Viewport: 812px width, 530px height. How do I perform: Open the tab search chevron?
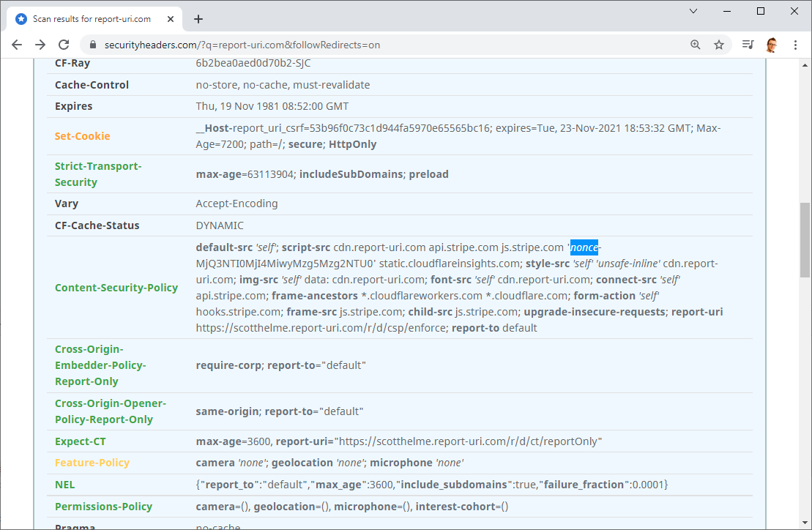693,11
